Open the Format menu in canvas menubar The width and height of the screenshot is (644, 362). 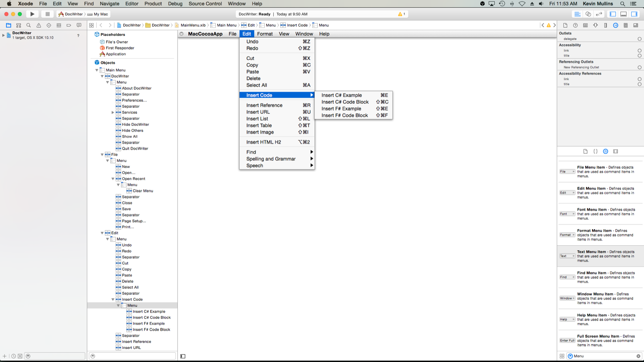[x=265, y=34]
